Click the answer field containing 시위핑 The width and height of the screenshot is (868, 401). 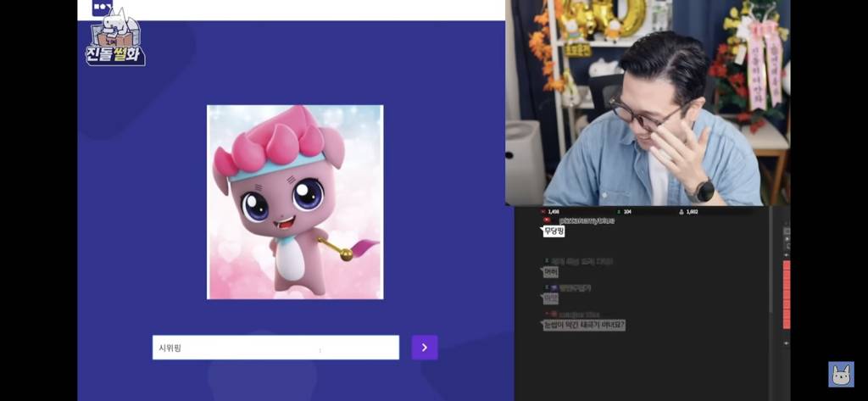pos(275,348)
